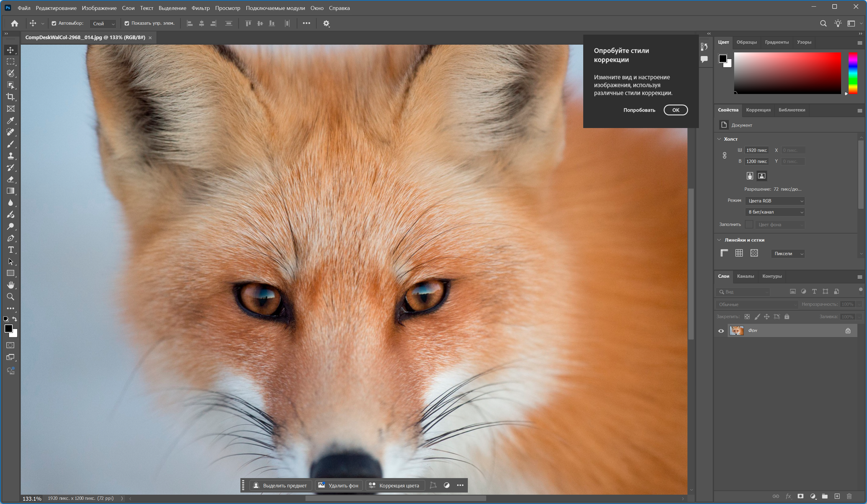Toggle the Автовыбор checkbox
Image resolution: width=867 pixels, height=504 pixels.
(54, 23)
